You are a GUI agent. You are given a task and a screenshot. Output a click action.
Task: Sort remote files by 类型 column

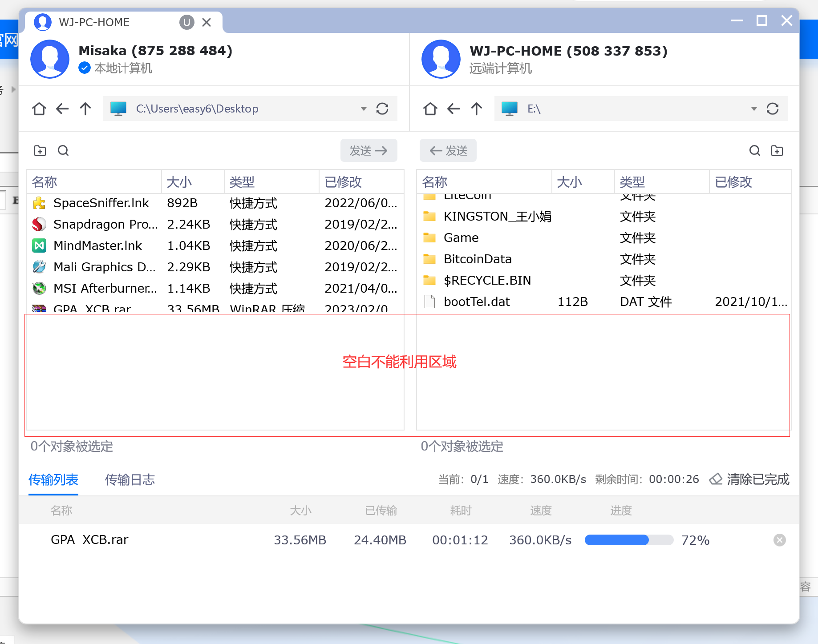click(x=662, y=182)
